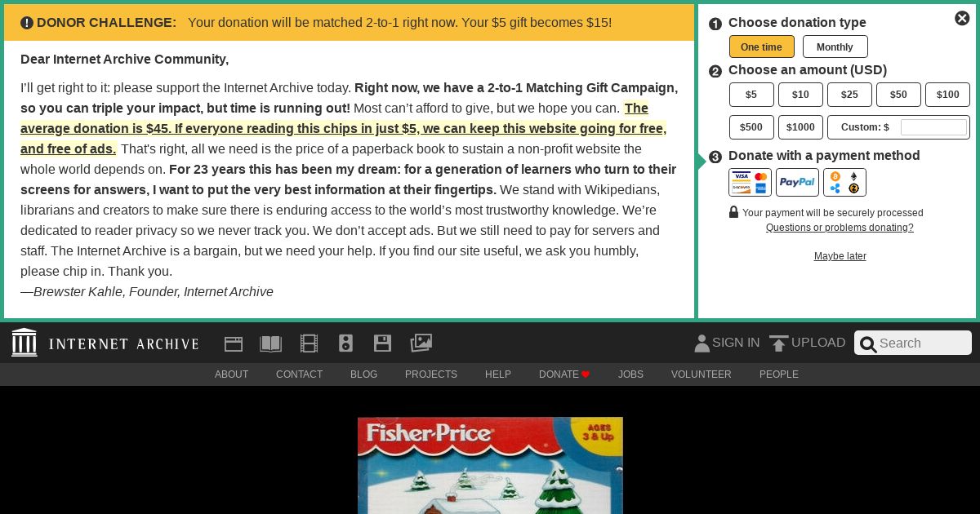Click the Fisher-Price cover image

click(x=490, y=466)
